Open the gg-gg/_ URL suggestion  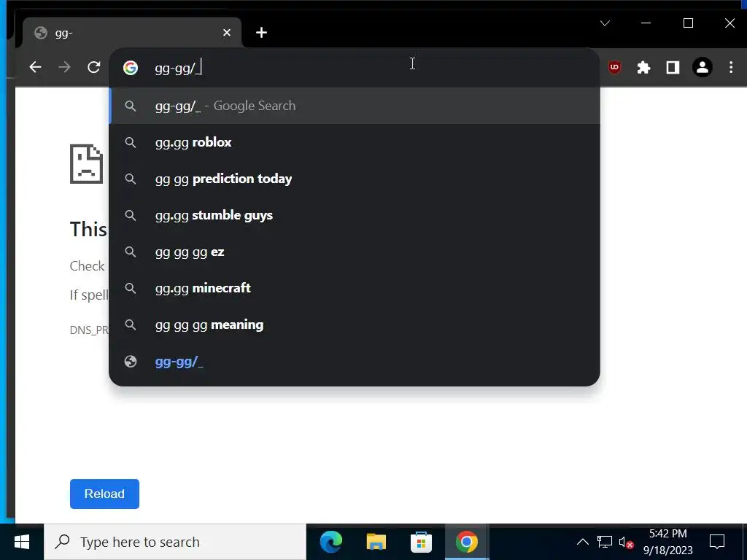pos(355,362)
